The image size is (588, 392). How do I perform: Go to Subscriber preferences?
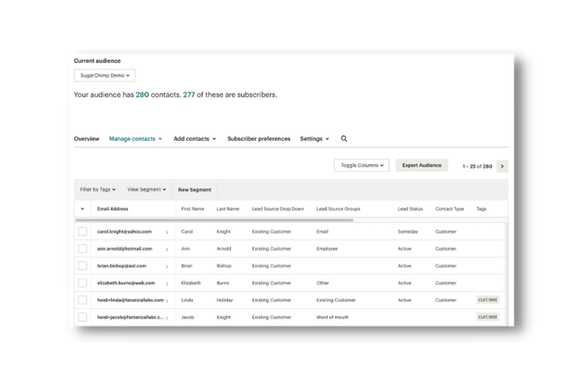259,139
